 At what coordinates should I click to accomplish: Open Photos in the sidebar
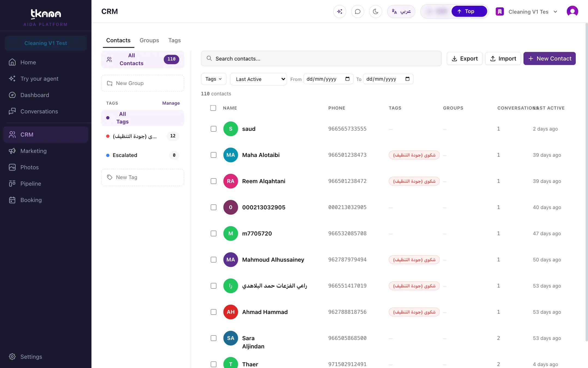(x=46, y=167)
